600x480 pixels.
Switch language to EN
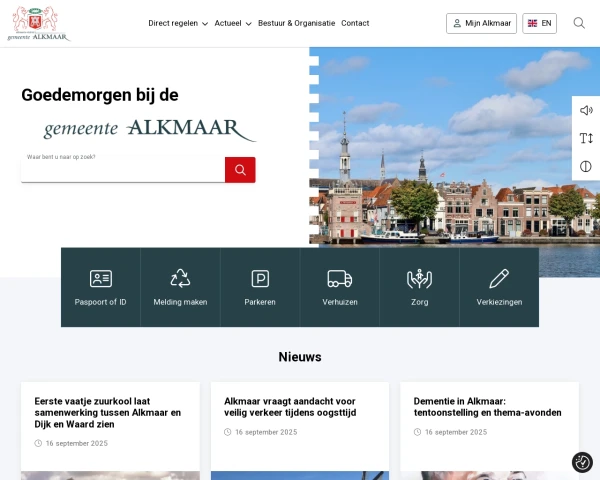(x=539, y=23)
